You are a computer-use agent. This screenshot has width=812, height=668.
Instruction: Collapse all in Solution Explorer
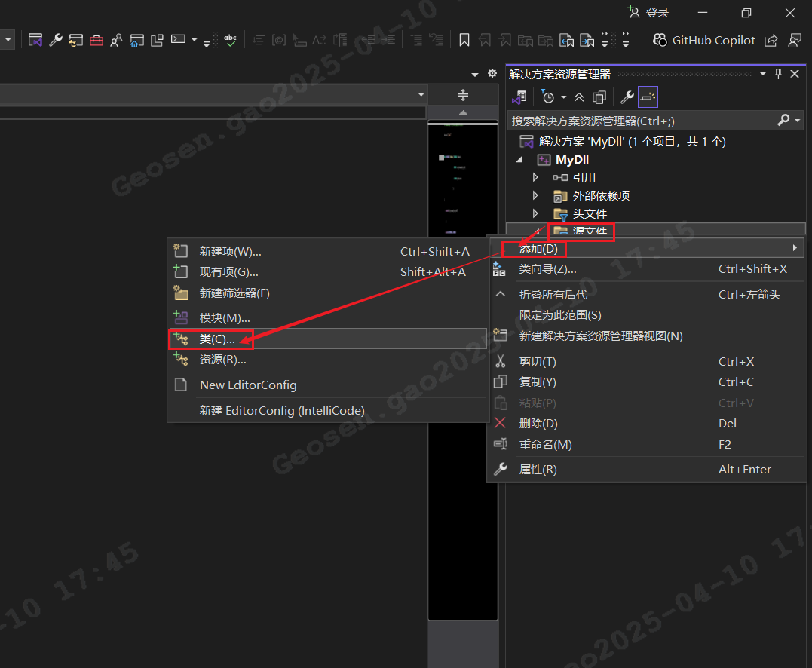(x=579, y=97)
